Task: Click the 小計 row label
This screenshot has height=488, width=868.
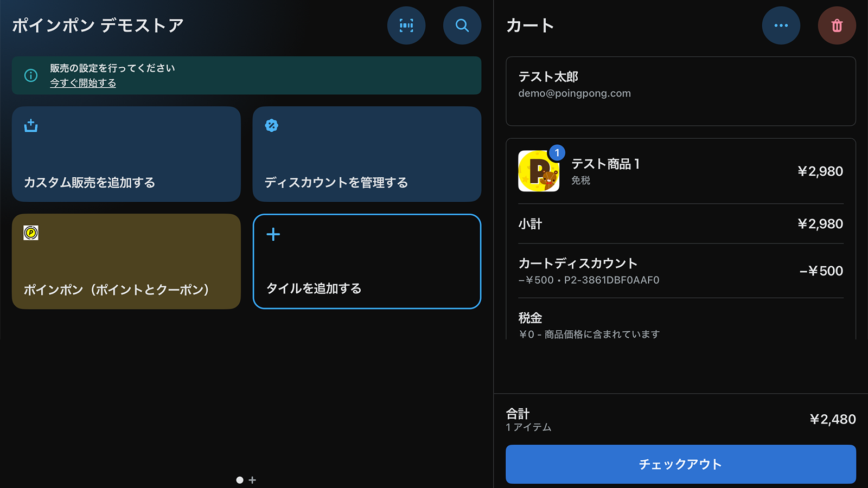Action: click(x=530, y=224)
